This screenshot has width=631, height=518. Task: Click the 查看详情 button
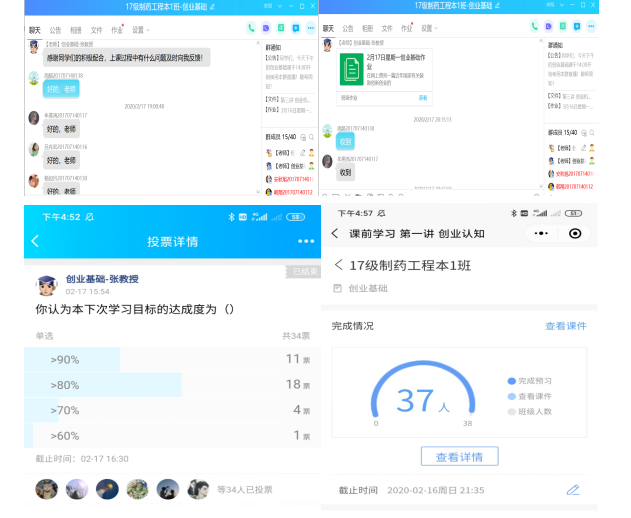(459, 457)
